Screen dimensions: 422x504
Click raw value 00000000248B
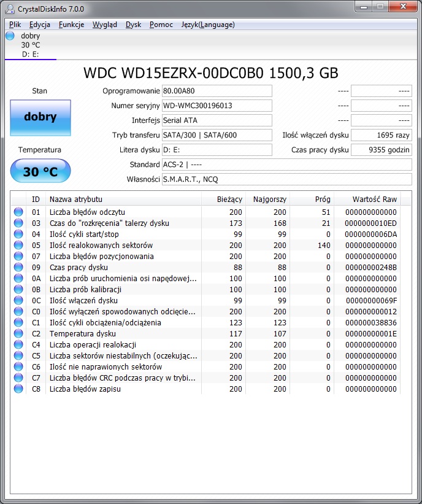371,268
